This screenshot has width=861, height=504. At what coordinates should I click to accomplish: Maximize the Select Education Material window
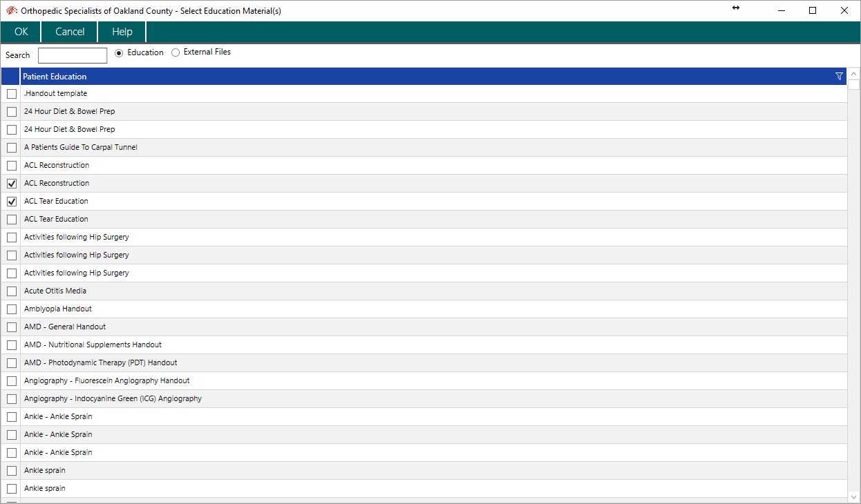point(813,11)
